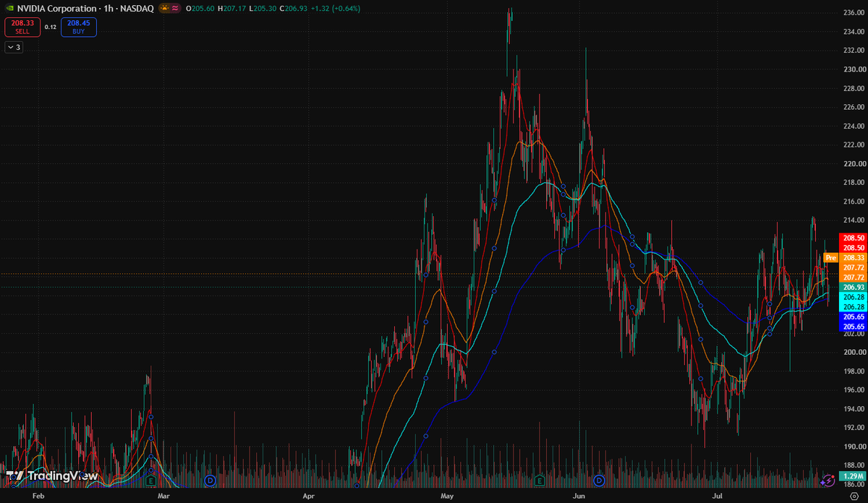
Task: Click the NVIDIA logo icon beside the symbol name
Action: [x=9, y=8]
